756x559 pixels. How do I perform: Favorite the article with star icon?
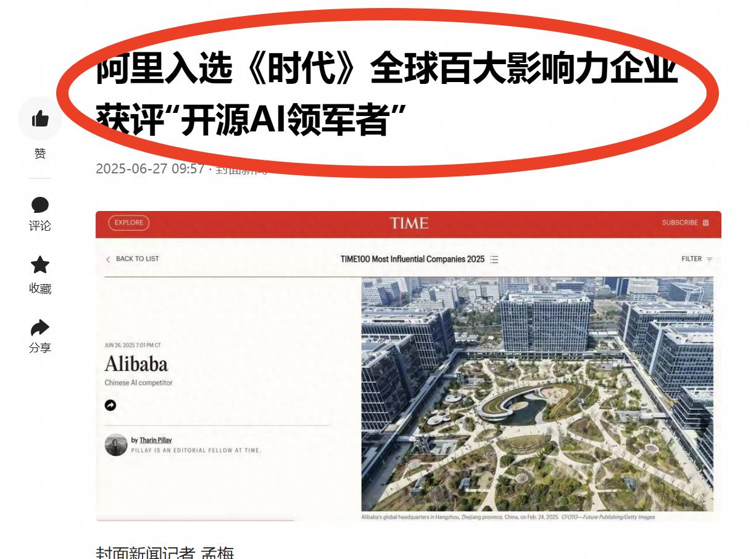(40, 265)
